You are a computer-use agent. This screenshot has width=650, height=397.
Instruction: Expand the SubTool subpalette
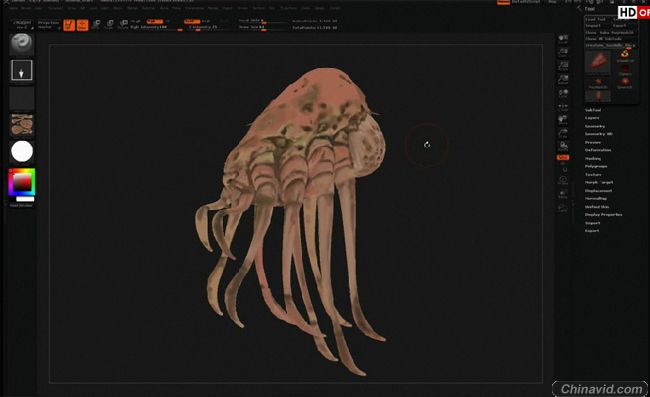click(593, 110)
